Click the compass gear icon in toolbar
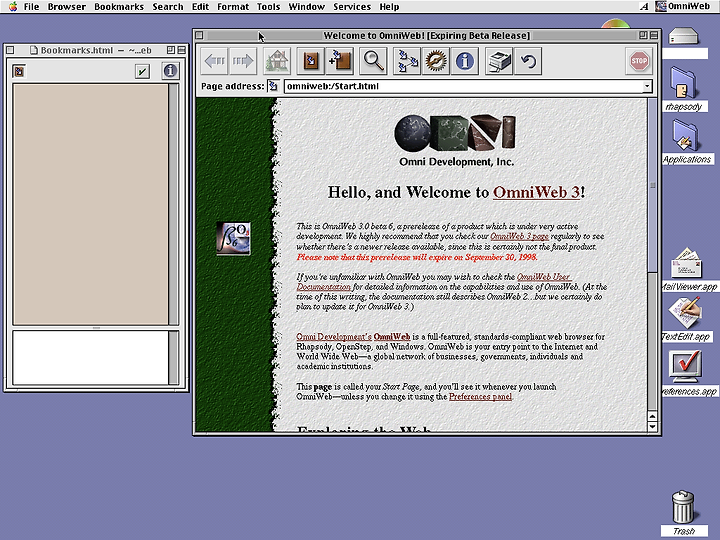 [x=436, y=61]
